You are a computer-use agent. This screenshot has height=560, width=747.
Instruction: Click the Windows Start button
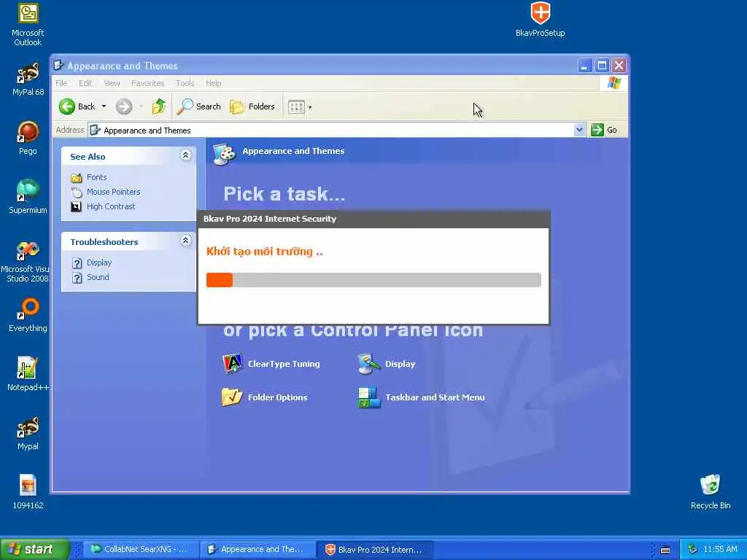(x=34, y=549)
